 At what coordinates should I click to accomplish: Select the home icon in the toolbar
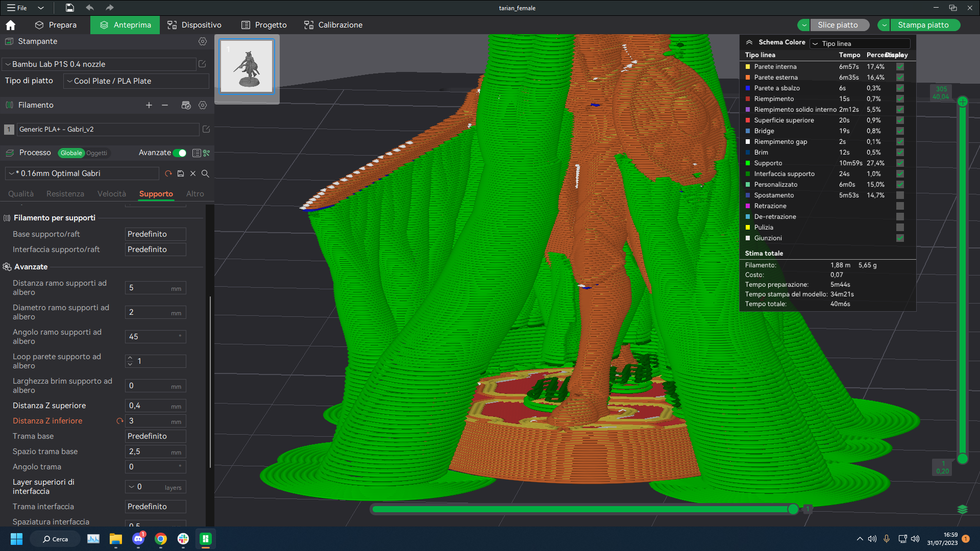coord(10,24)
